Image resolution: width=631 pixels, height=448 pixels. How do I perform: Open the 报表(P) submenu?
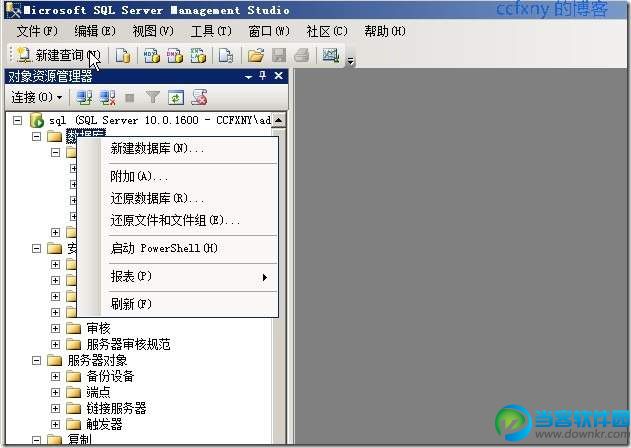click(x=177, y=277)
